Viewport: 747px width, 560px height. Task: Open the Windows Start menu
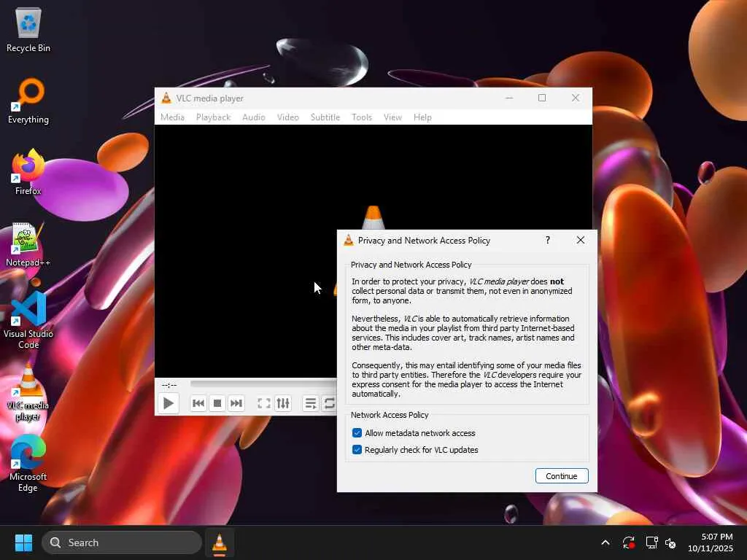tap(23, 542)
